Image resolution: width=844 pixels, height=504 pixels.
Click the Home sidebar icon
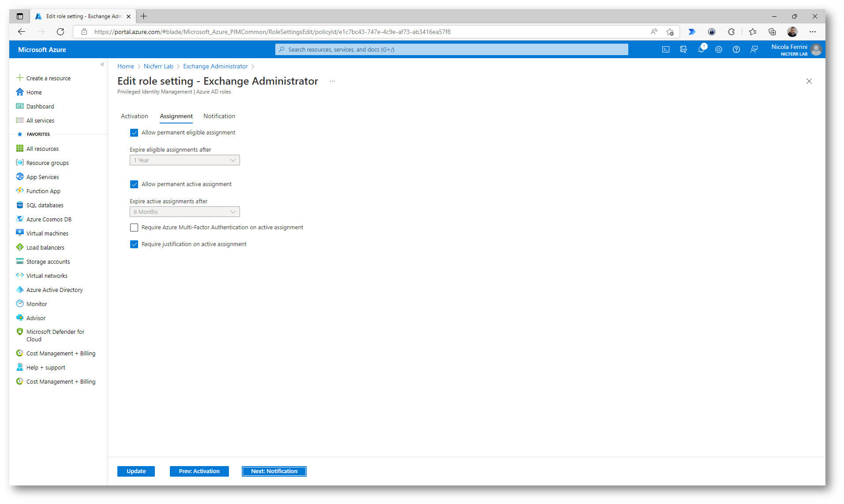pos(20,92)
